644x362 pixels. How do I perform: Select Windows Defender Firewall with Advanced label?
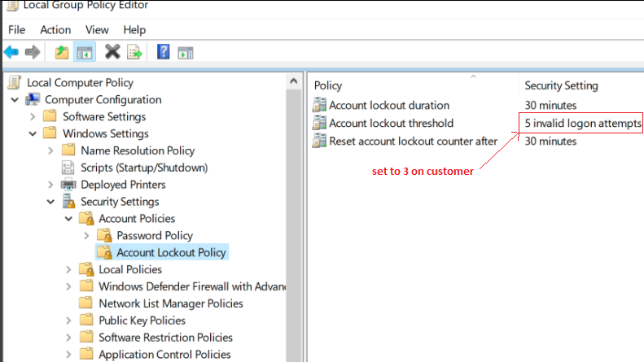pos(192,286)
